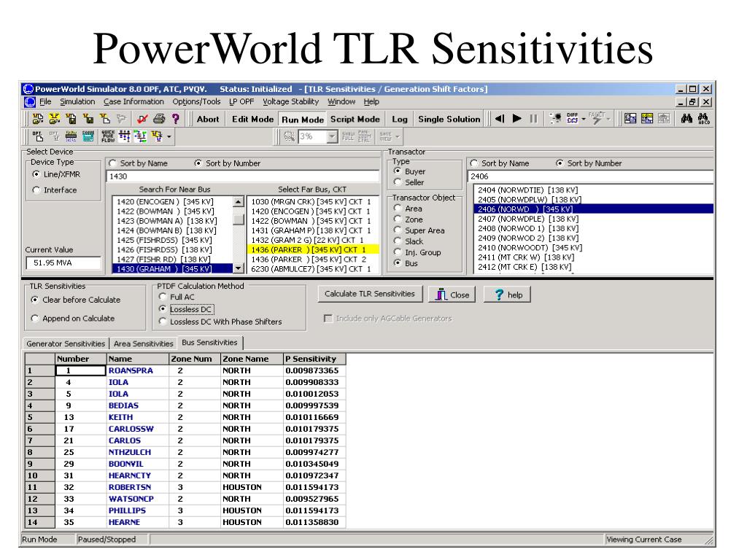Click the Close button

452,295
